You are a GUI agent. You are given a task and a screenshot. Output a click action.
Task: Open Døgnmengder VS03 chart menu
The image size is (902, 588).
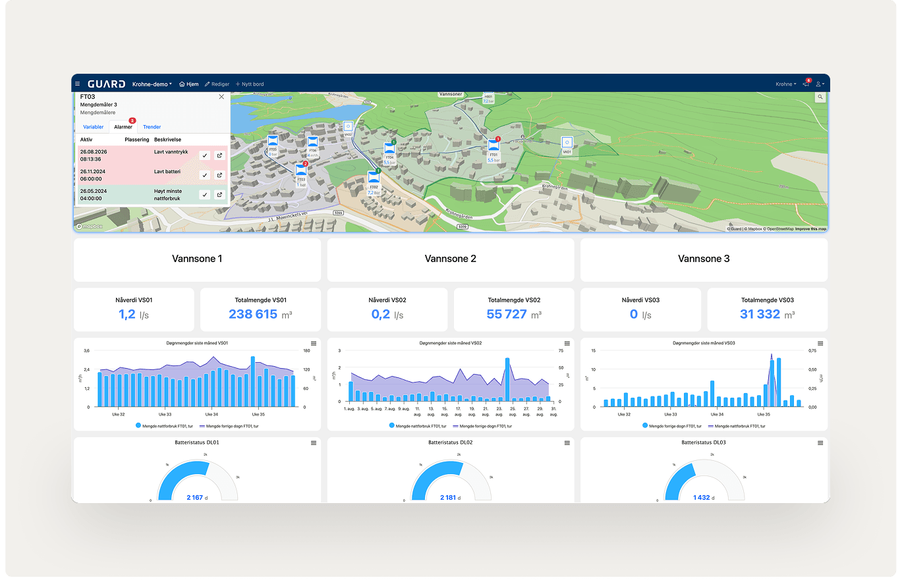[820, 344]
